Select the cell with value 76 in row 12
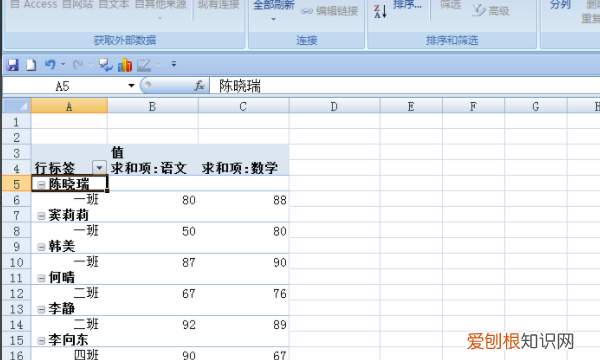Screen dimensions: 600x360 pos(244,293)
